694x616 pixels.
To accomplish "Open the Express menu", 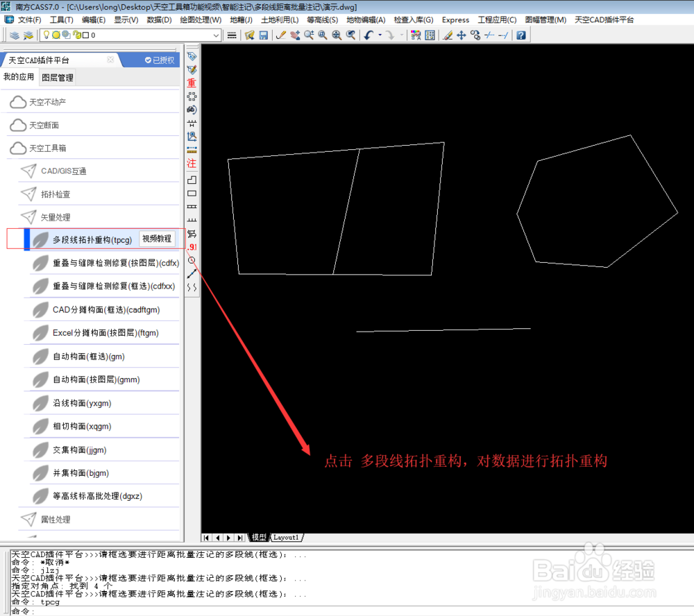I will click(x=455, y=20).
